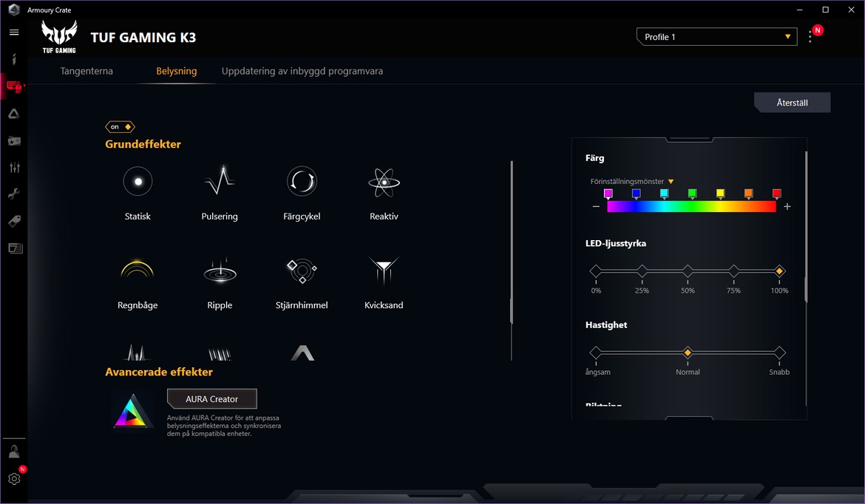Click the Avancerade effekter heading

159,372
